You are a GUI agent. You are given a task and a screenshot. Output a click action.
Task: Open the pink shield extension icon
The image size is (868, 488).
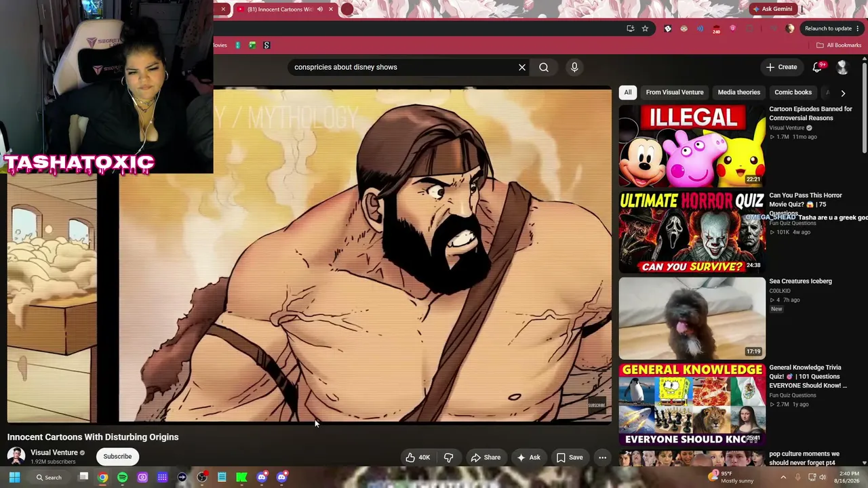[x=732, y=28]
